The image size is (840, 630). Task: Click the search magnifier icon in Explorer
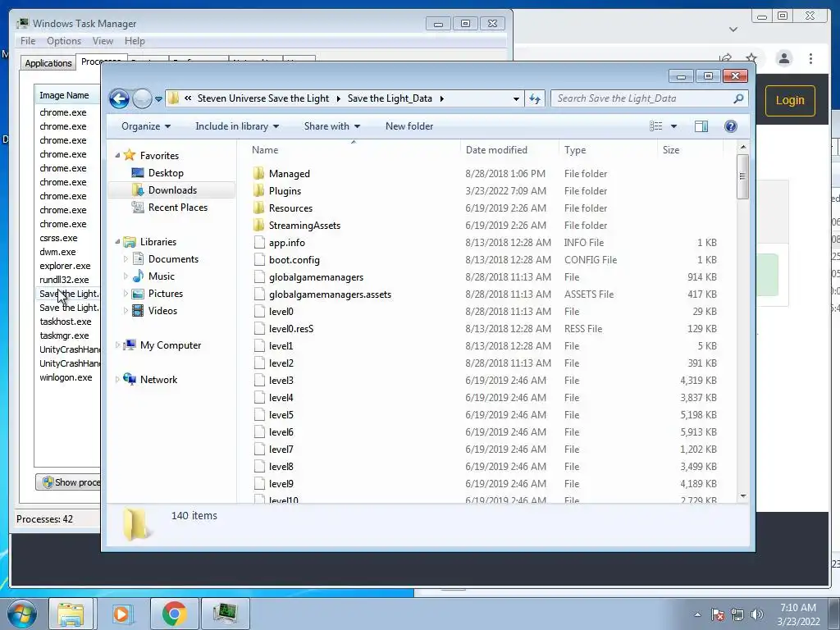point(738,98)
